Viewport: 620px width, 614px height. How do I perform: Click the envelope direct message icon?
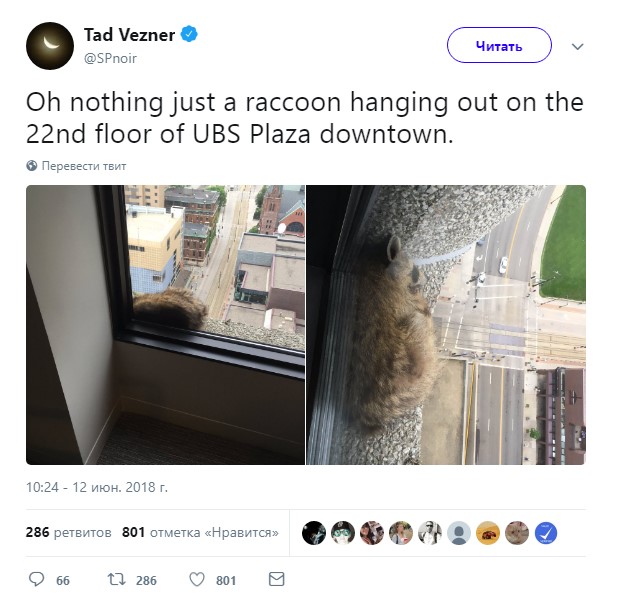[276, 579]
